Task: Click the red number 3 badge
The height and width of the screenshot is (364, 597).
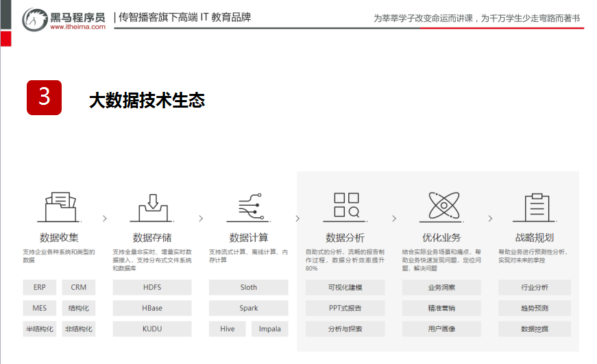Action: click(x=45, y=97)
